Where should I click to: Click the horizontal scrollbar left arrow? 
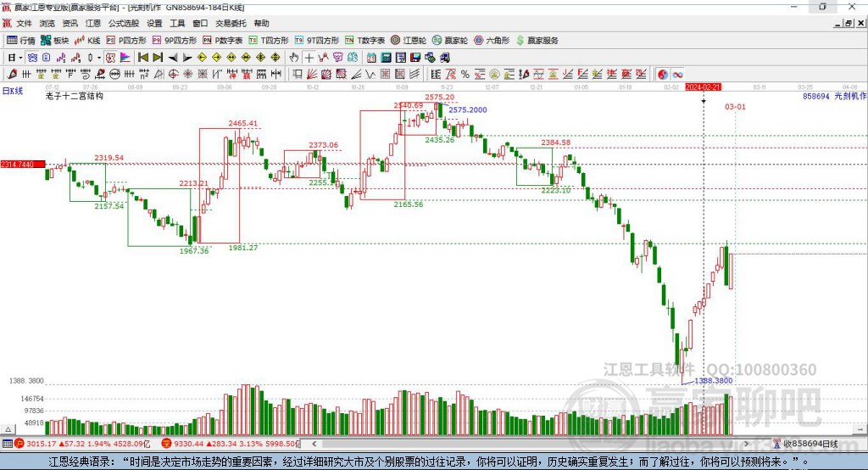(x=314, y=444)
